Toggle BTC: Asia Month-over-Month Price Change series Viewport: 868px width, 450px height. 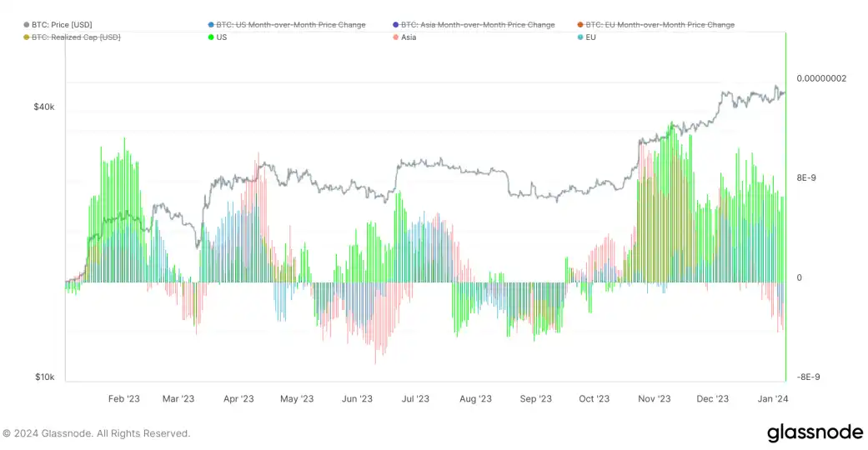[x=478, y=25]
